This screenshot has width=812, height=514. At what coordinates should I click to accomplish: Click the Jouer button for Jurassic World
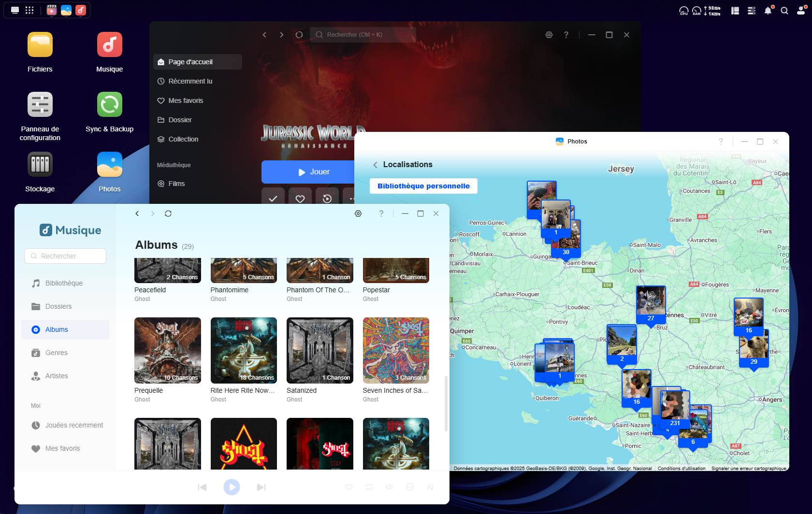click(x=308, y=172)
